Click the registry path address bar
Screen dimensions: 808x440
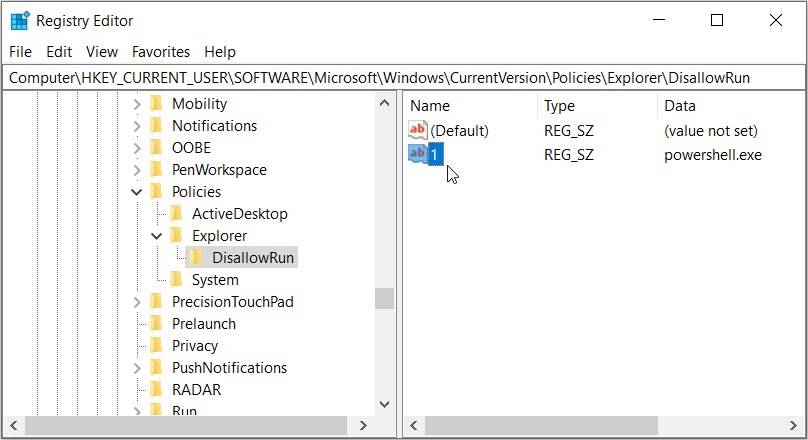coord(400,77)
